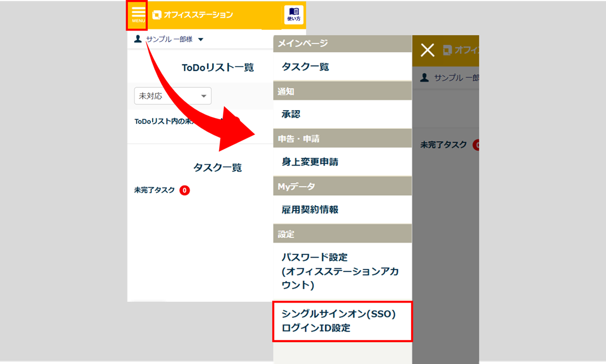This screenshot has width=606, height=364.
Task: Click the ToDoリスト一覧 heading
Action: (x=217, y=68)
